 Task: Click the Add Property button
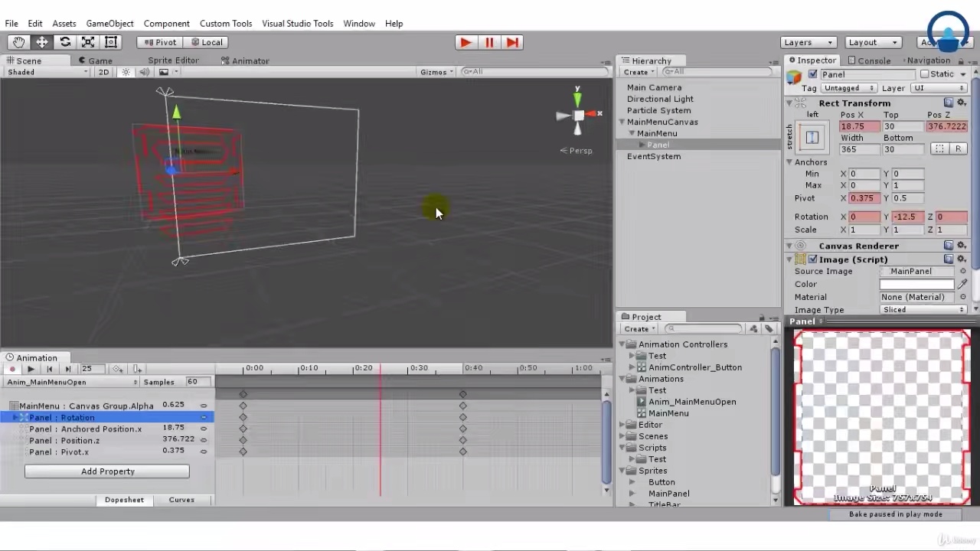107,471
